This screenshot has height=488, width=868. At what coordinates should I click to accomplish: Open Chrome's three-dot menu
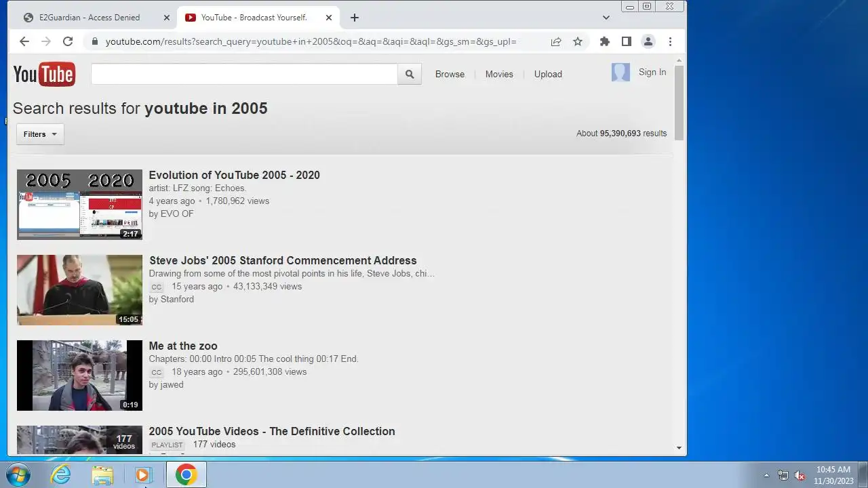click(670, 41)
